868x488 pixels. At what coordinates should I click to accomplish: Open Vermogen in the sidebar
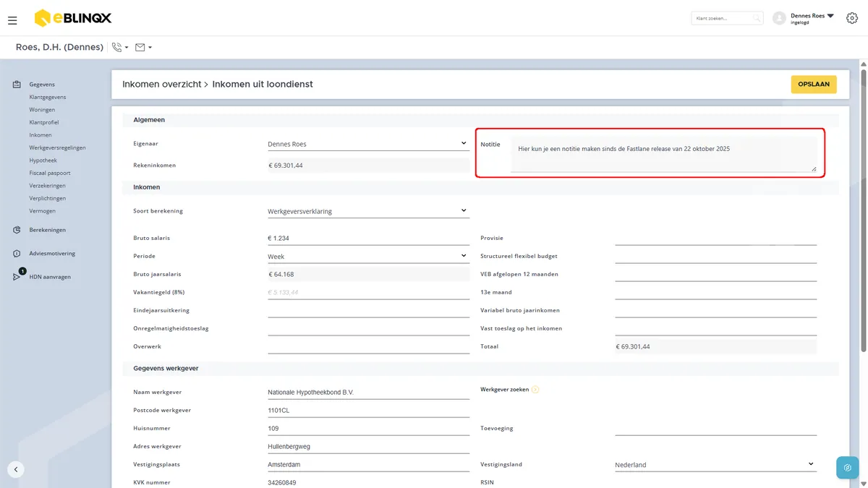(43, 211)
